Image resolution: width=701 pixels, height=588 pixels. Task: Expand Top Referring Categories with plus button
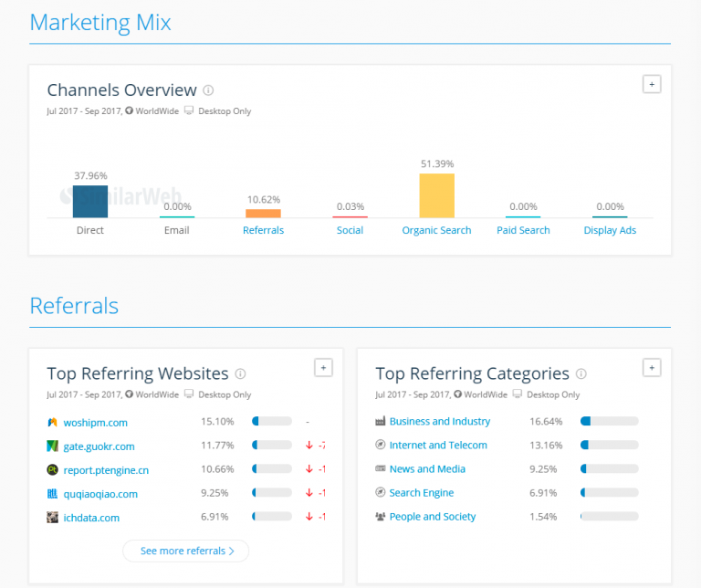pos(652,367)
